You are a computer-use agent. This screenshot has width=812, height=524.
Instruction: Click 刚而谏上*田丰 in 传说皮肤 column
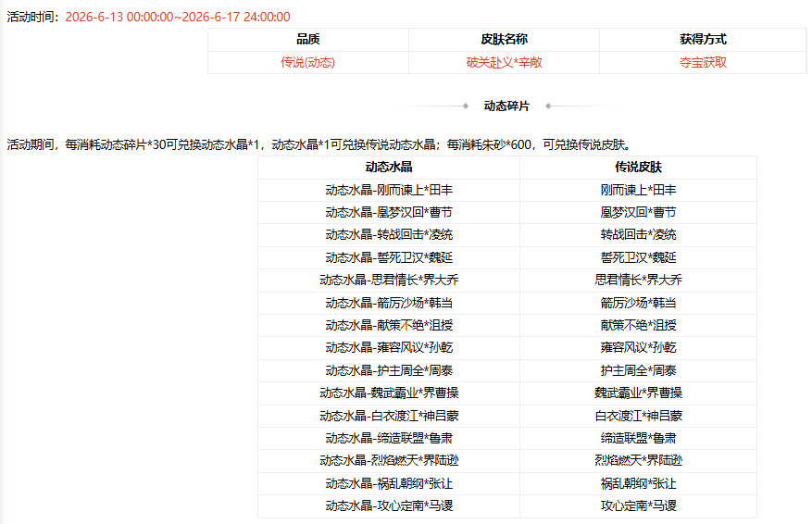tap(638, 190)
